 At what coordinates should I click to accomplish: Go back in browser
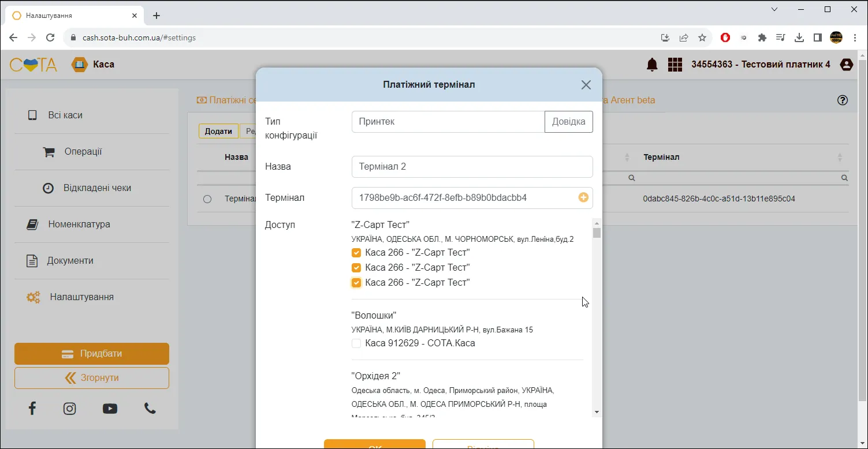tap(13, 38)
